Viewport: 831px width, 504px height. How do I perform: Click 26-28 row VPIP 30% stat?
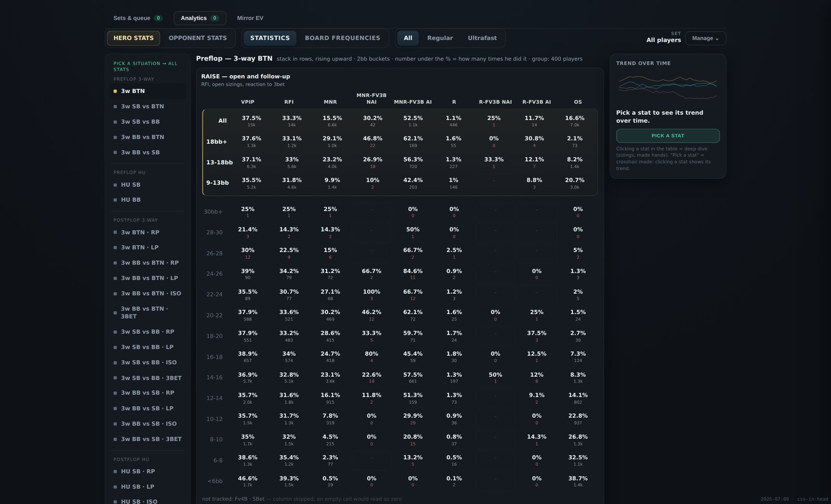coord(248,253)
